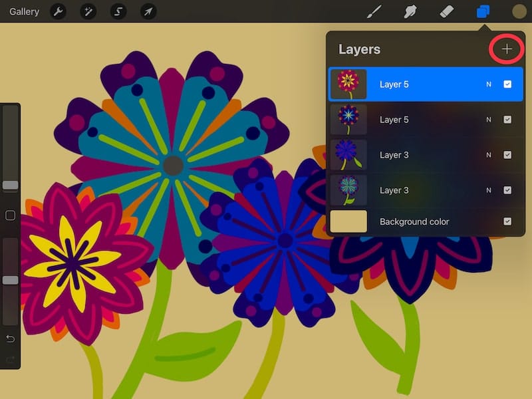This screenshot has width=532, height=399.
Task: Select the unselected Layer 5 name below the highlighted one
Action: [394, 120]
